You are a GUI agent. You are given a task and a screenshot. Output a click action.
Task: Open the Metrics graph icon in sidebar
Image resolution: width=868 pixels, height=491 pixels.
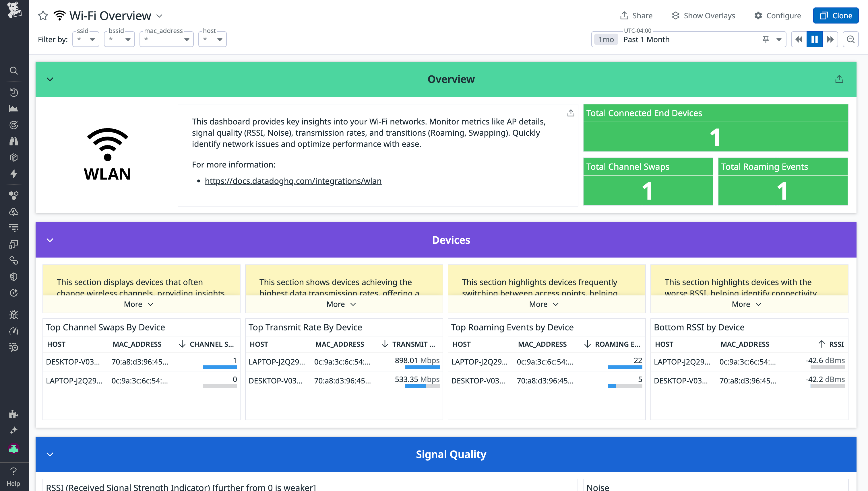click(14, 108)
